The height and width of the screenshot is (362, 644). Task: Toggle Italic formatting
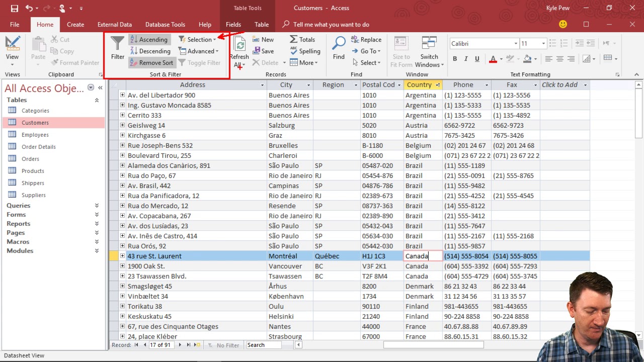click(x=466, y=59)
